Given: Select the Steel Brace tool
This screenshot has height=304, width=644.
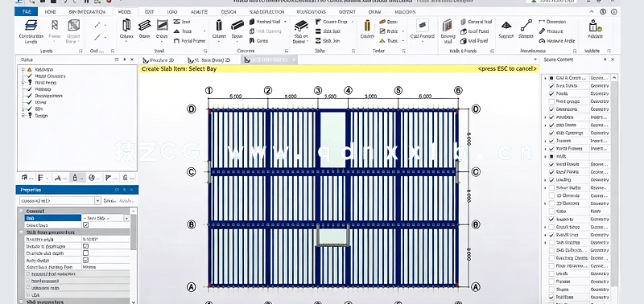Looking at the screenshot, I should pyautogui.click(x=162, y=30).
